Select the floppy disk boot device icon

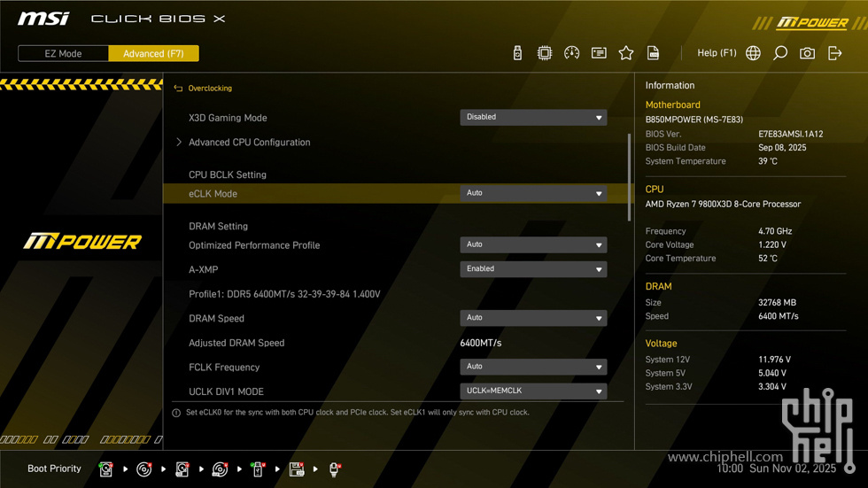click(x=297, y=469)
